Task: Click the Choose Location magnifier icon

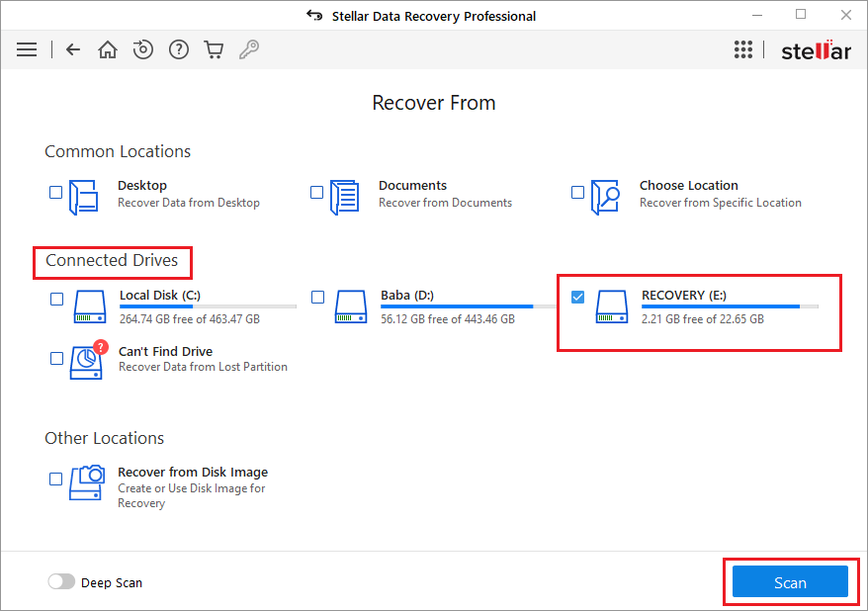Action: (605, 197)
